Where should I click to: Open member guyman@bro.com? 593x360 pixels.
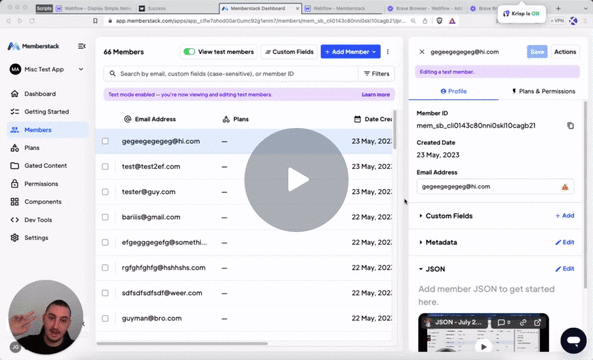click(152, 318)
